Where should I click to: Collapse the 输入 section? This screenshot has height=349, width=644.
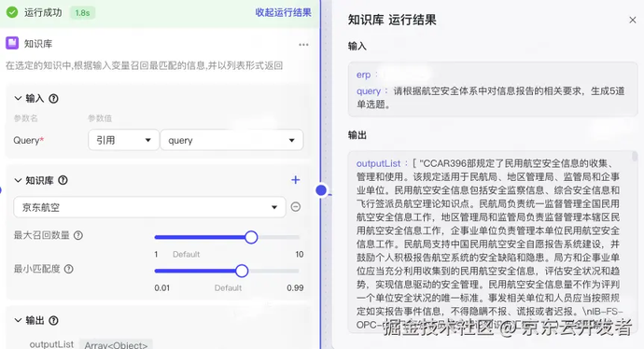pyautogui.click(x=18, y=98)
